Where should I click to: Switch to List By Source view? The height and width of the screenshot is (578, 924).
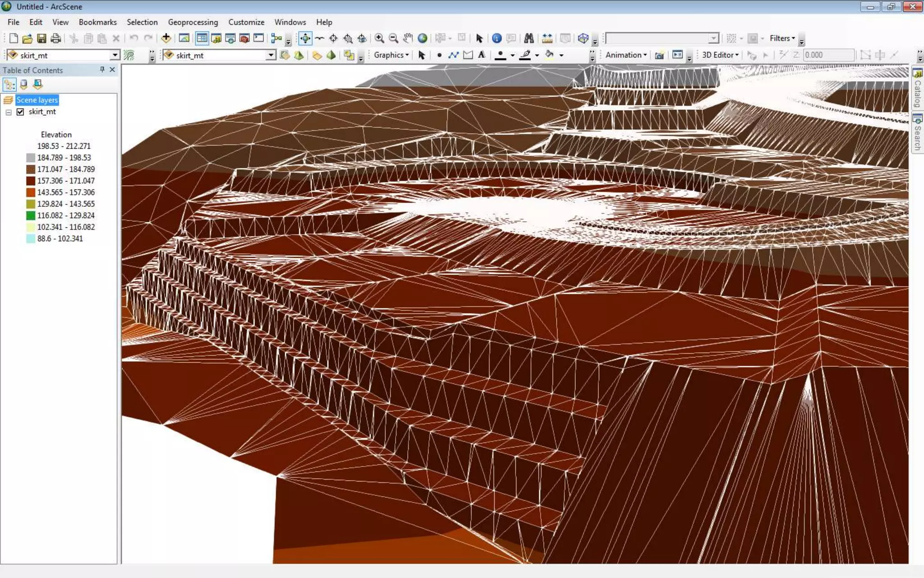click(x=23, y=84)
